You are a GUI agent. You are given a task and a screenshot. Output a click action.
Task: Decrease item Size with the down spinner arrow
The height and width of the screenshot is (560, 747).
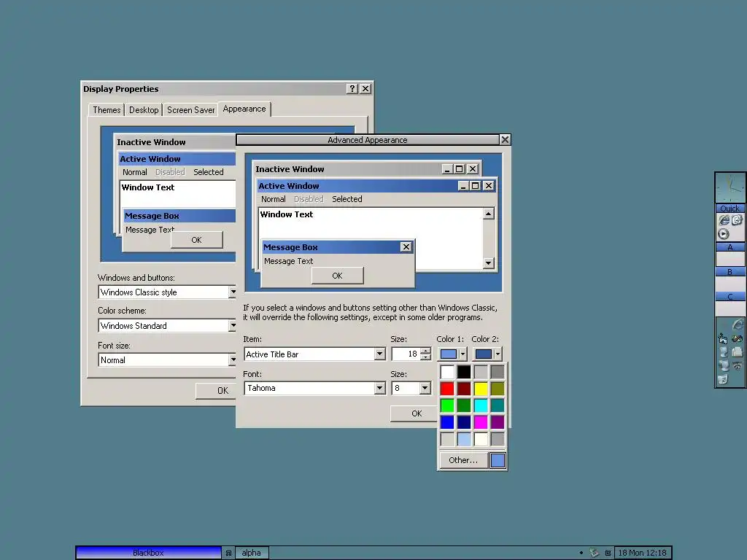[426, 357]
